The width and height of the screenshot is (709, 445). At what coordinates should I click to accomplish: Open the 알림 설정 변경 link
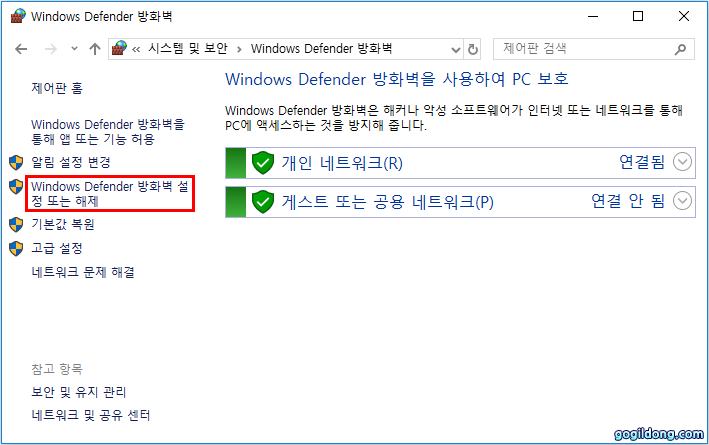pyautogui.click(x=71, y=162)
